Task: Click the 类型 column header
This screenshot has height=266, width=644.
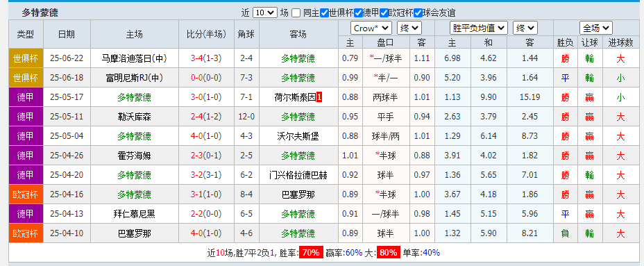Action: coord(26,34)
